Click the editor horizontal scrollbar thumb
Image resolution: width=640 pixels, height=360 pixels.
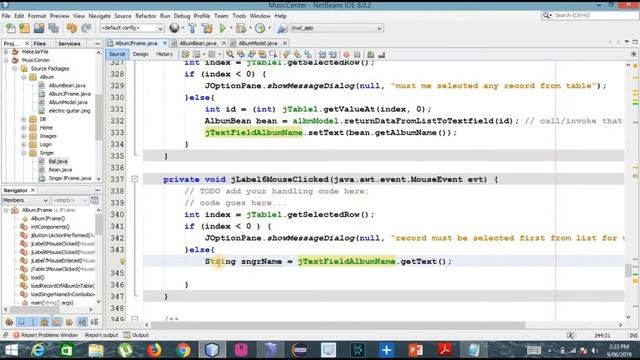pos(338,325)
